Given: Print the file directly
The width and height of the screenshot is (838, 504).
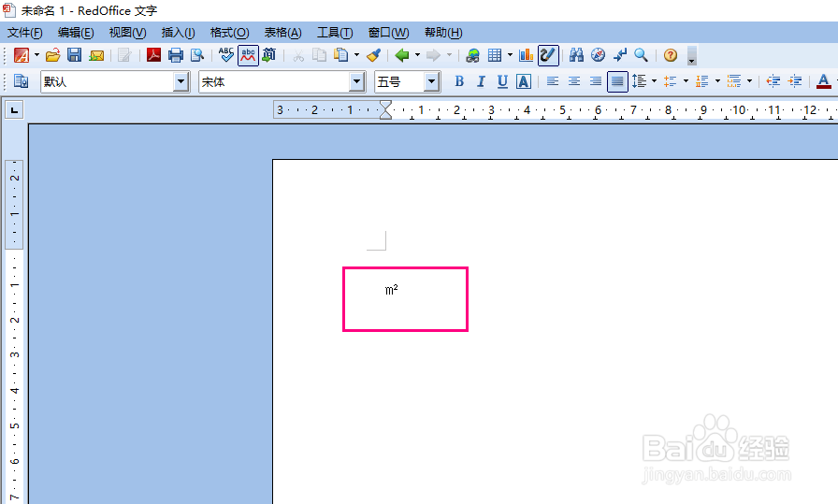Looking at the screenshot, I should [x=175, y=55].
